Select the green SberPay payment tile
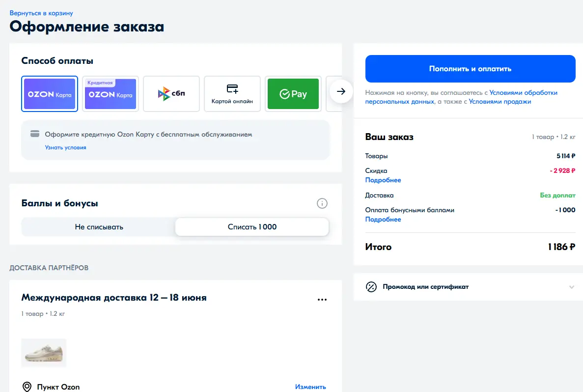 click(x=293, y=94)
